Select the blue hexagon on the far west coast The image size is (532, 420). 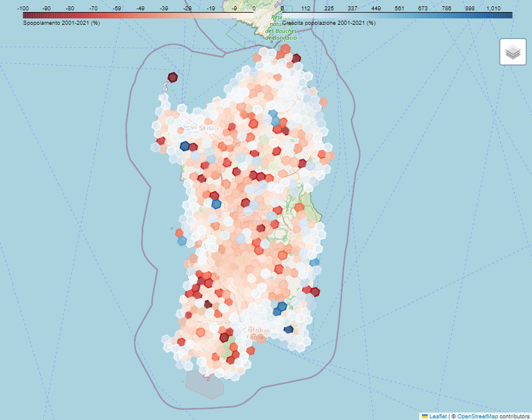pyautogui.click(x=182, y=241)
